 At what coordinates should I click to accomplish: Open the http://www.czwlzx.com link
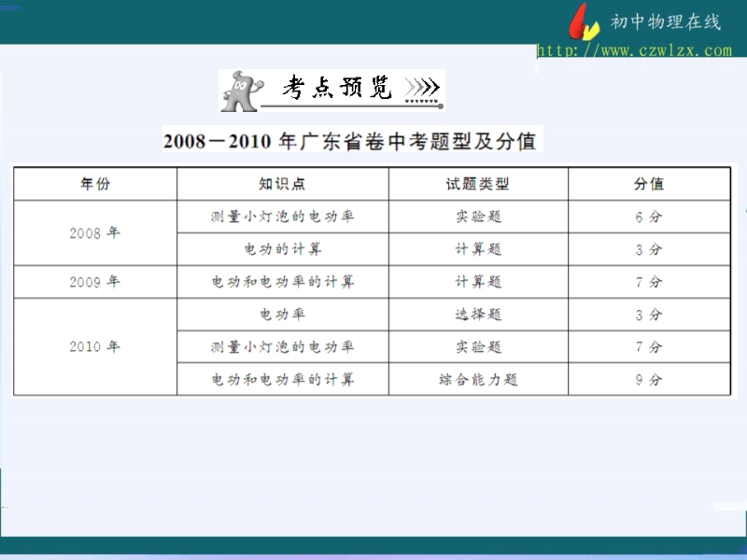click(634, 50)
